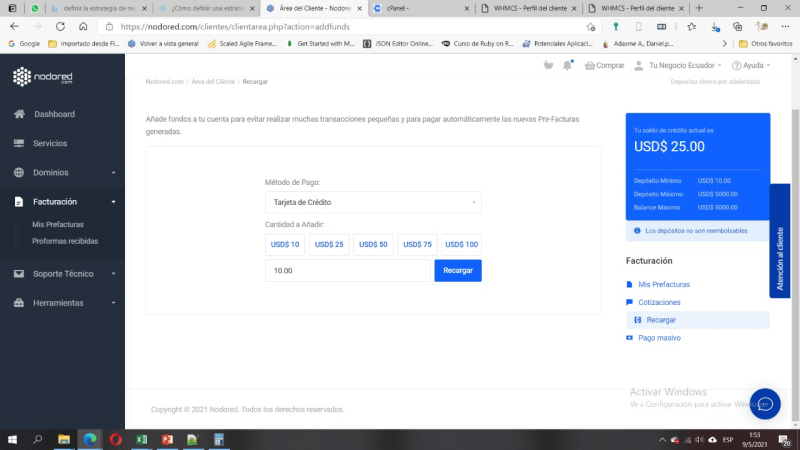Open the JSON Editor Online bookmark
This screenshot has height=450, width=800.
pyautogui.click(x=397, y=44)
